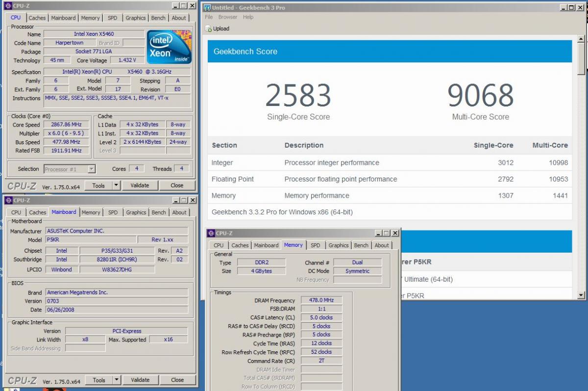Select Bench tab in Mainboard CPU-Z window

click(x=159, y=212)
